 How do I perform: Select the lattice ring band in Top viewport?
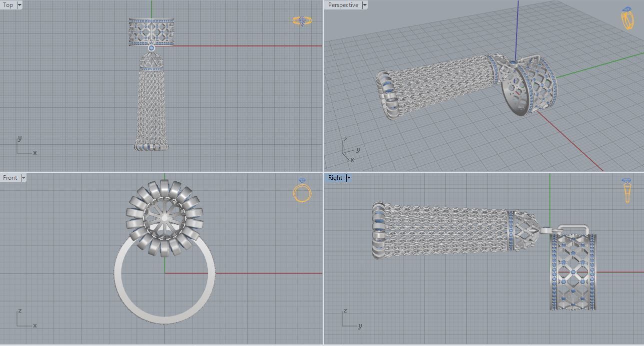tap(151, 32)
